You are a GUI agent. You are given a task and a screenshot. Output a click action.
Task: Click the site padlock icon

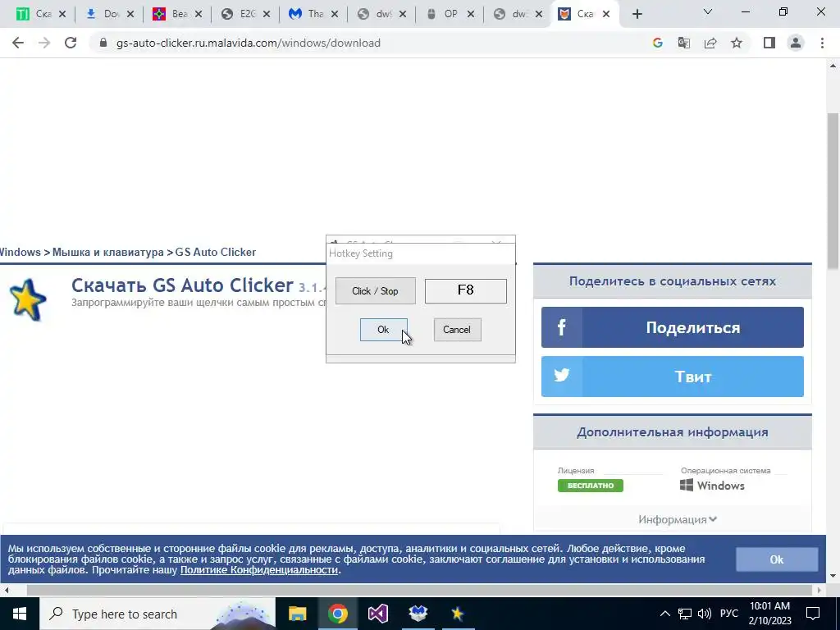coord(104,43)
